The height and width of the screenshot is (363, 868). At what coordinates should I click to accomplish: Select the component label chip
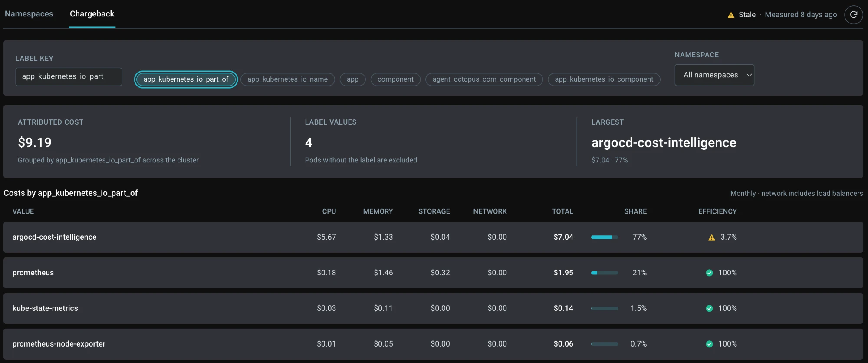click(x=395, y=79)
